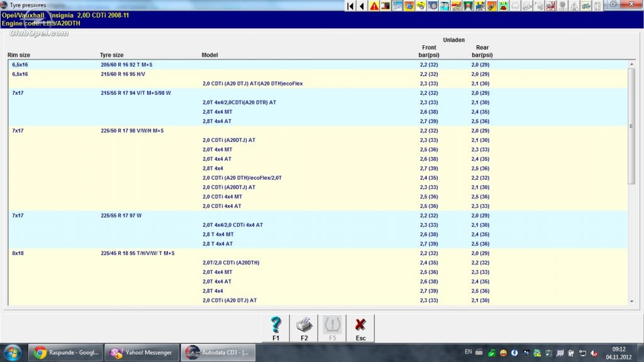Click the 'Engine code' line in the header
The height and width of the screenshot is (362, 644).
point(41,23)
